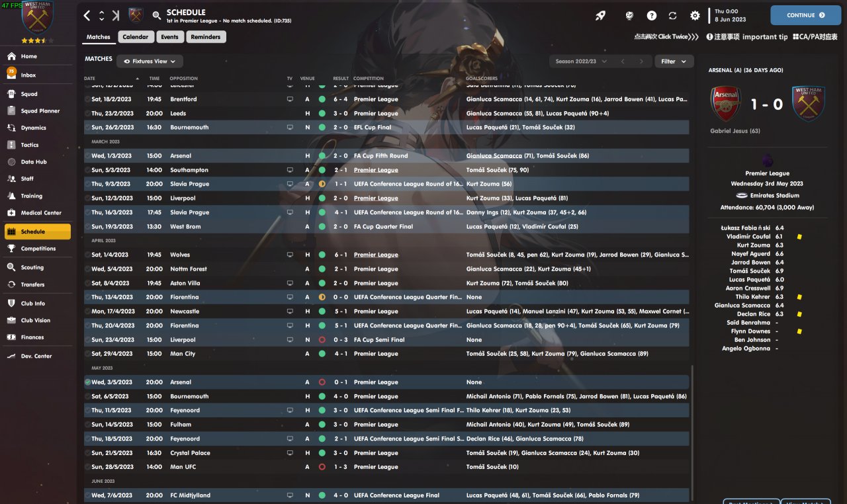This screenshot has height=504, width=847.
Task: Open Home from the sidebar house icon
Action: point(11,56)
